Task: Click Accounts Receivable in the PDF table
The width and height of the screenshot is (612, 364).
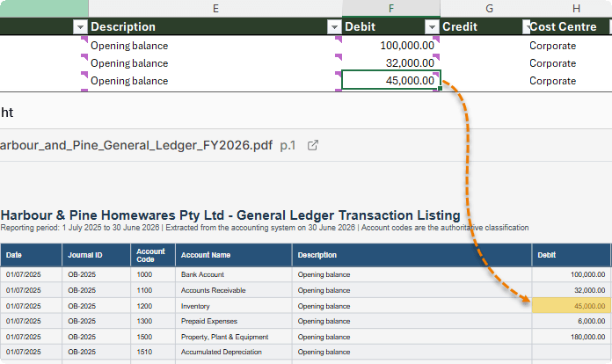Action: pyautogui.click(x=213, y=290)
